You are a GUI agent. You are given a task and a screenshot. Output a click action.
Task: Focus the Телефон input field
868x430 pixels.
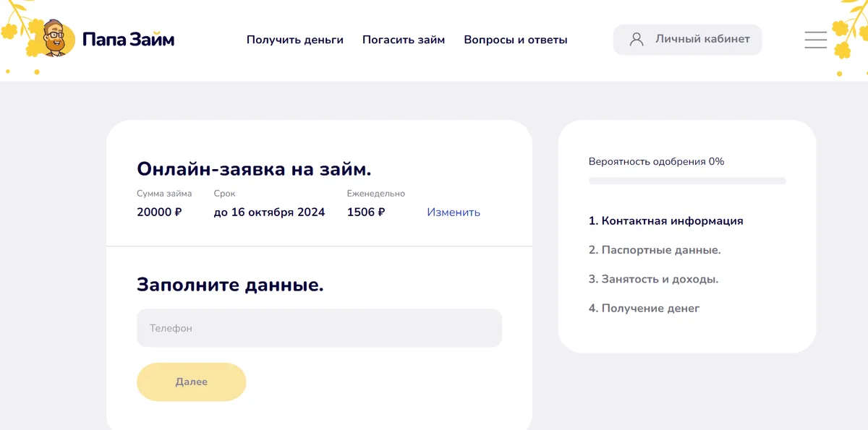tap(319, 328)
